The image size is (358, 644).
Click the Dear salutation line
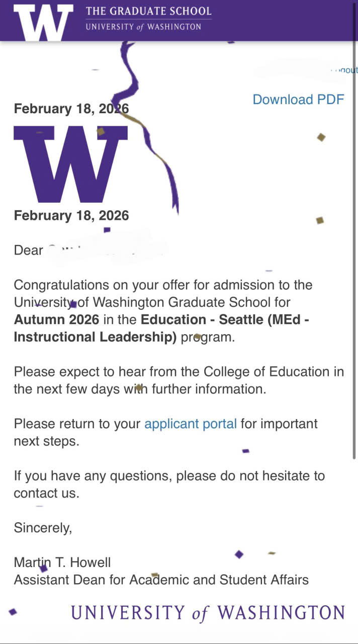pos(29,250)
